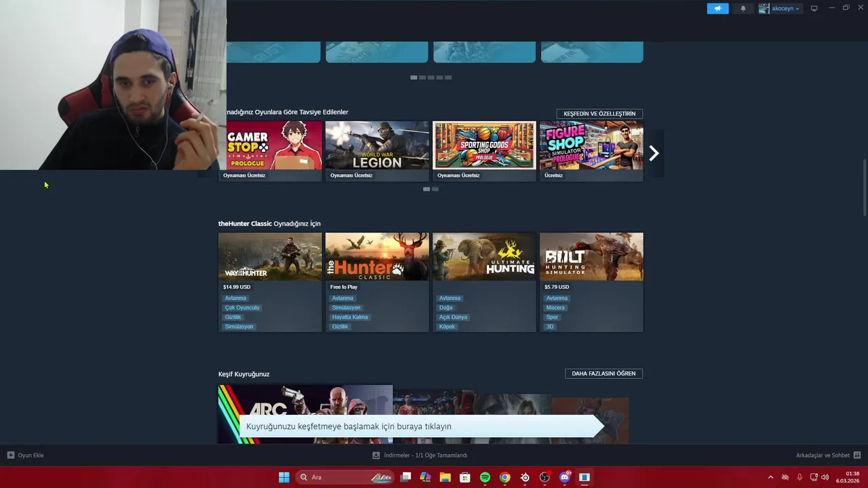Click downloads tray icon beside İndirmeler
The image size is (868, 488).
tap(376, 455)
